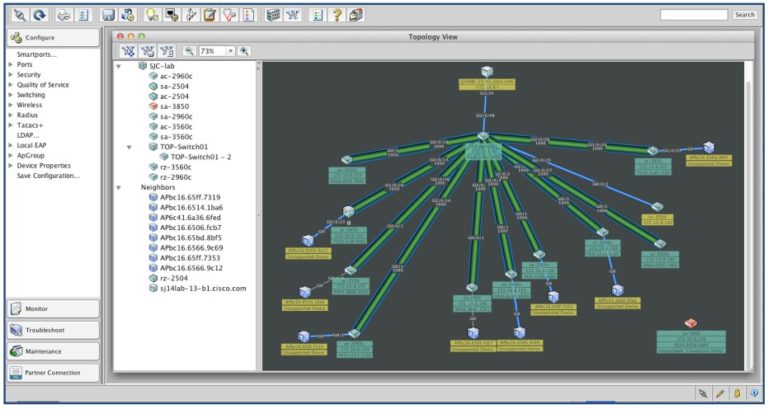Viewport: 768px width, 409px height.
Task: Click the yellow question mark Help icon
Action: point(336,15)
